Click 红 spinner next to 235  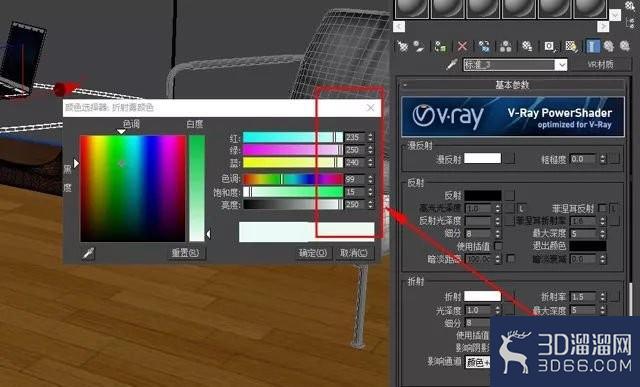tap(370, 138)
